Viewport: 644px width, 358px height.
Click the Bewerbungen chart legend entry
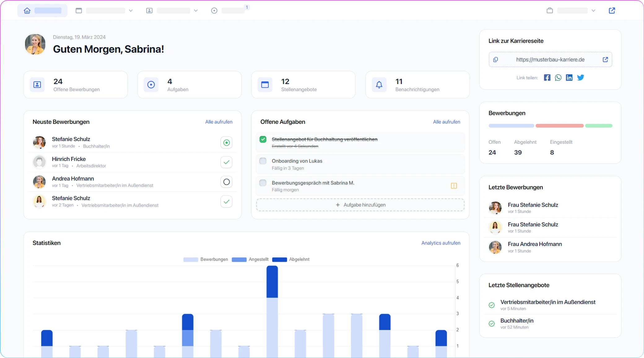pyautogui.click(x=205, y=259)
